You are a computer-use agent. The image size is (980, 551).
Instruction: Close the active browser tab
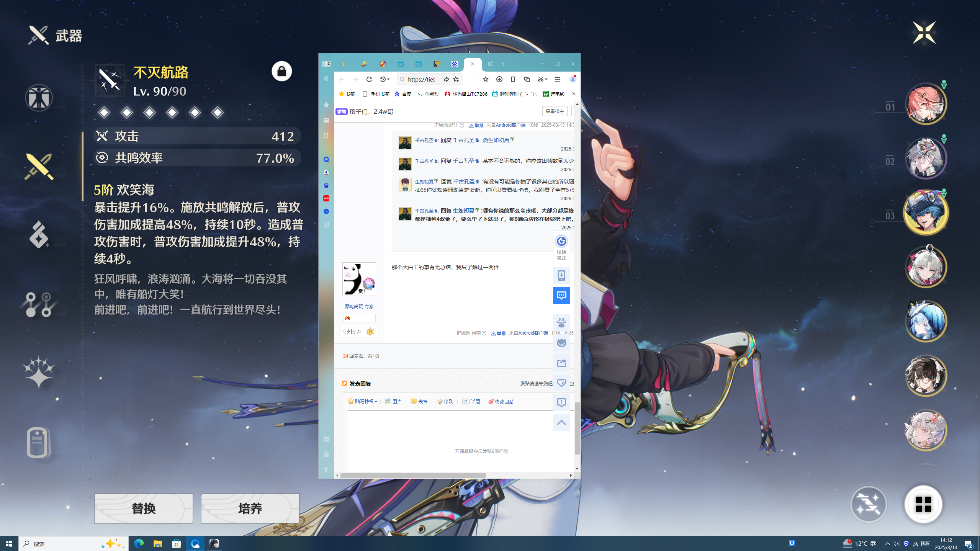point(473,64)
